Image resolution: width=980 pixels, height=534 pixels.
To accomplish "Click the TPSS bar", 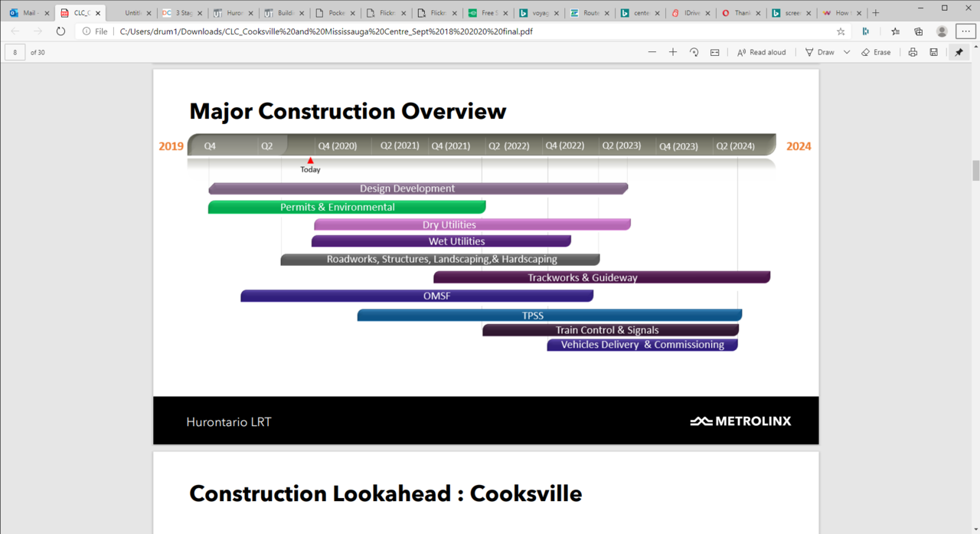I will coord(550,315).
